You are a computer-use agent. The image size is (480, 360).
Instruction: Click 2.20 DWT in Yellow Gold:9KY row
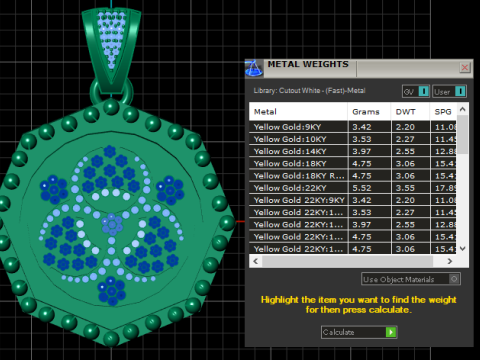[x=405, y=127]
